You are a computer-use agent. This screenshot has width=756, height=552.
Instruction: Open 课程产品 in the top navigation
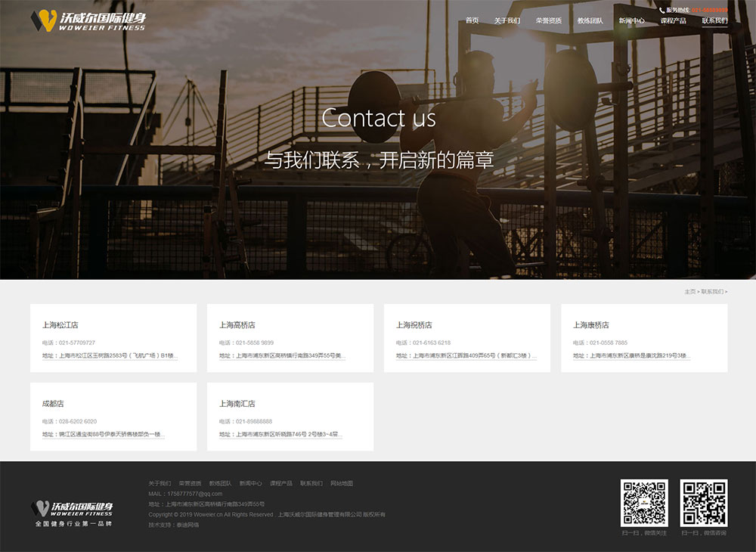(673, 20)
